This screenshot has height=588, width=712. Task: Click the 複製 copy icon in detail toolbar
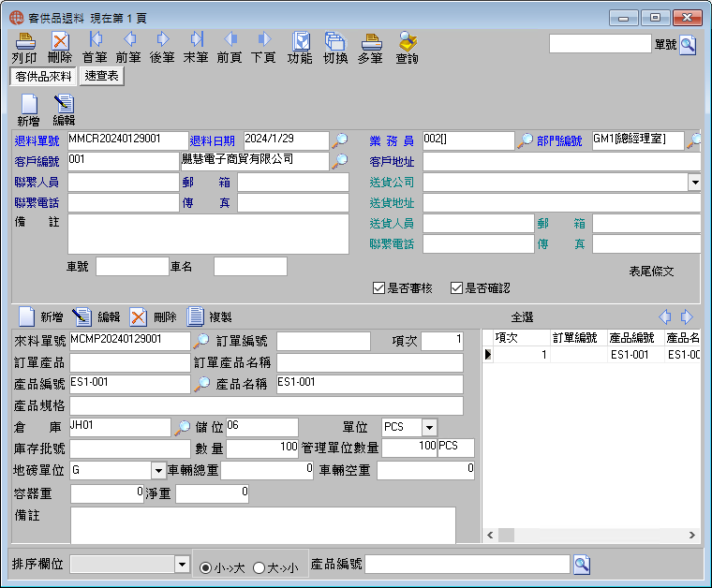[x=195, y=316]
